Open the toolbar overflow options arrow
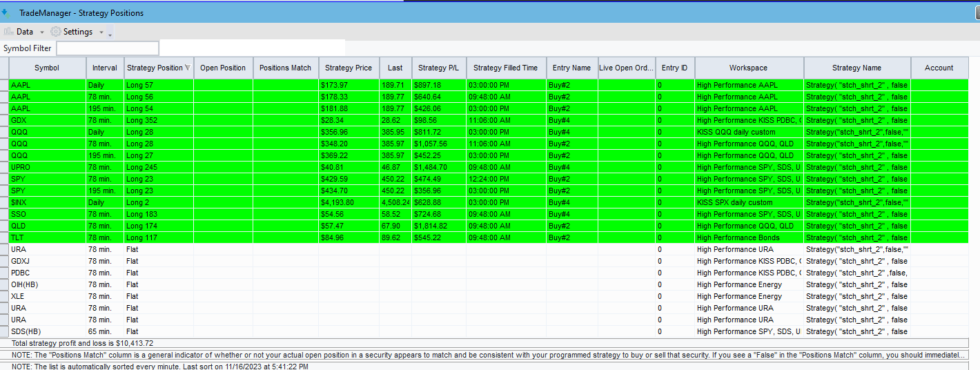The image size is (980, 370). [110, 33]
